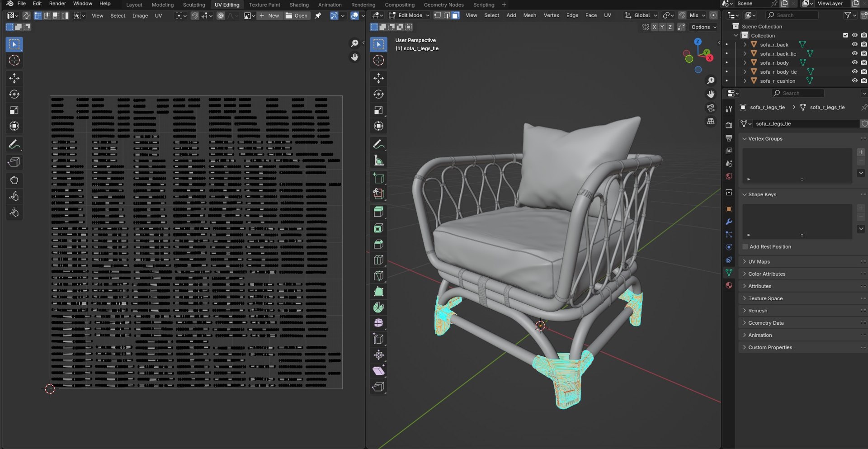The image size is (868, 449).
Task: Click the sofa_r_legs_tie mesh name field
Action: (x=806, y=124)
